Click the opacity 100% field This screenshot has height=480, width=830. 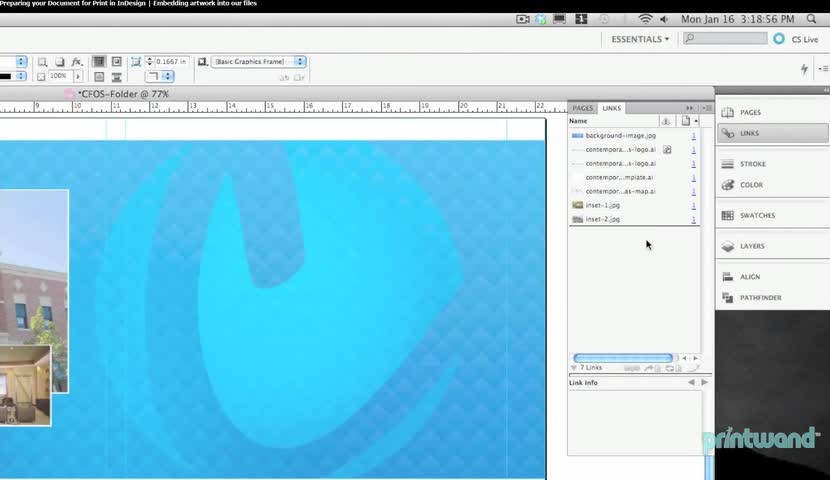pos(60,76)
